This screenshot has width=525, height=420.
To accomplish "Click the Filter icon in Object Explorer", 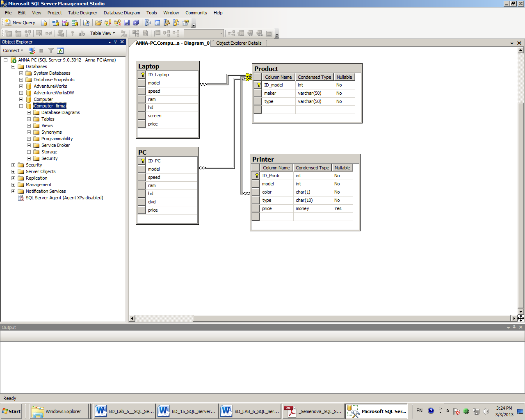I will click(51, 50).
